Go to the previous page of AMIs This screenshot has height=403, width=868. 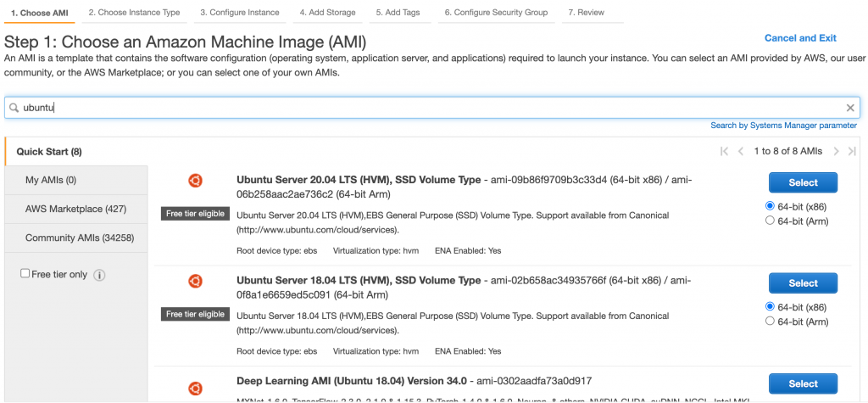point(740,151)
